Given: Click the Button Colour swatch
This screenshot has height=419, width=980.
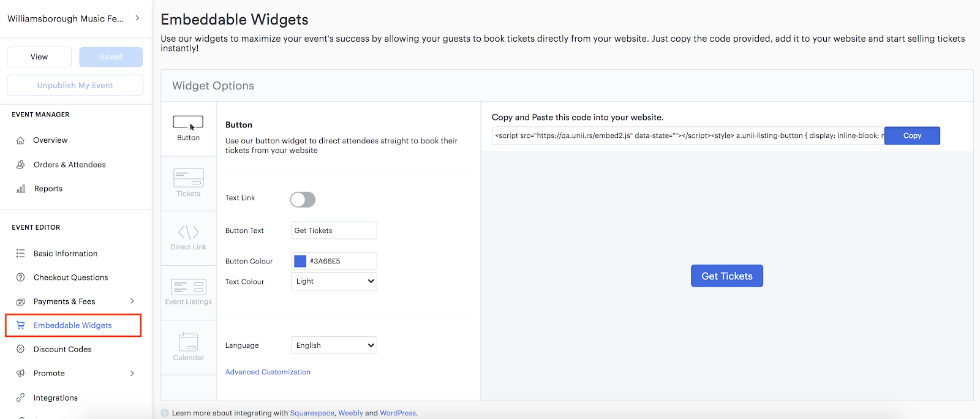Looking at the screenshot, I should pos(300,260).
